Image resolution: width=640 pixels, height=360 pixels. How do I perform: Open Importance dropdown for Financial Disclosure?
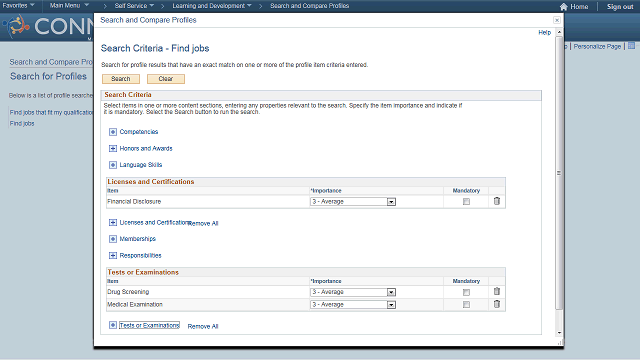click(353, 202)
